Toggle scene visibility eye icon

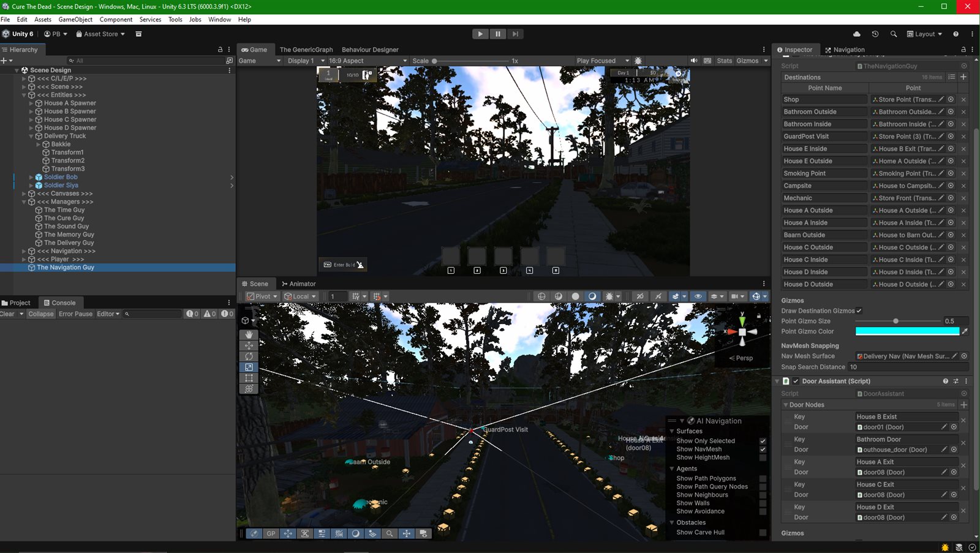coord(698,296)
